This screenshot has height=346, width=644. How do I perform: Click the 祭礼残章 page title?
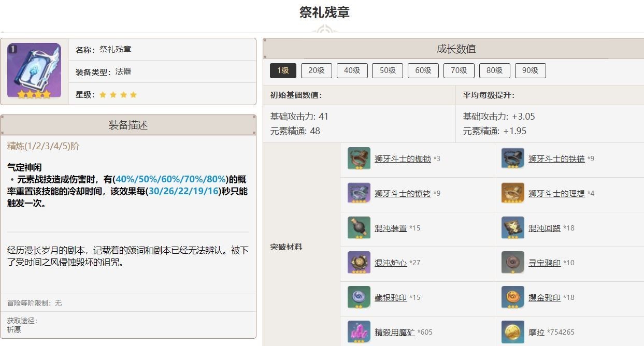tap(324, 12)
